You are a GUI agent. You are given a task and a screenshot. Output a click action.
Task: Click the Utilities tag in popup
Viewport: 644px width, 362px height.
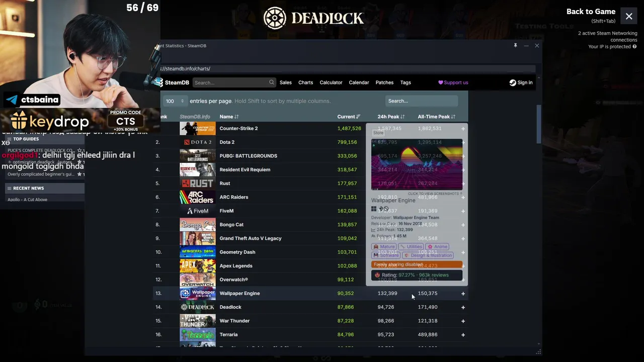point(411,247)
